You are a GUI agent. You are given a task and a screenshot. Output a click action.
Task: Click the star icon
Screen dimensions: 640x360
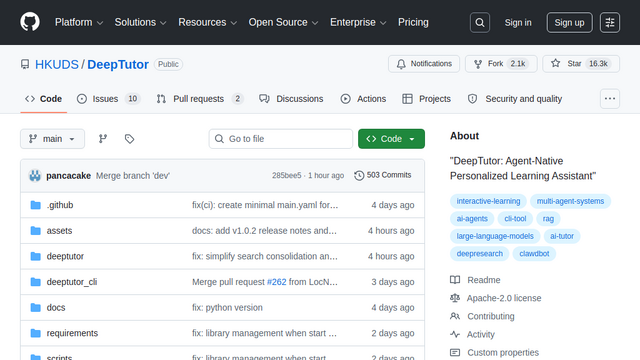click(556, 63)
